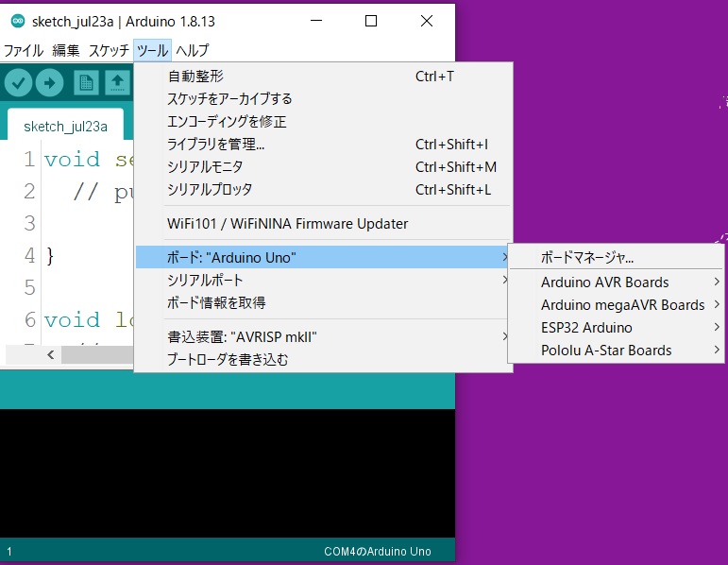This screenshot has height=565, width=728.
Task: Expand the シリアルポート submenu
Action: pos(324,281)
